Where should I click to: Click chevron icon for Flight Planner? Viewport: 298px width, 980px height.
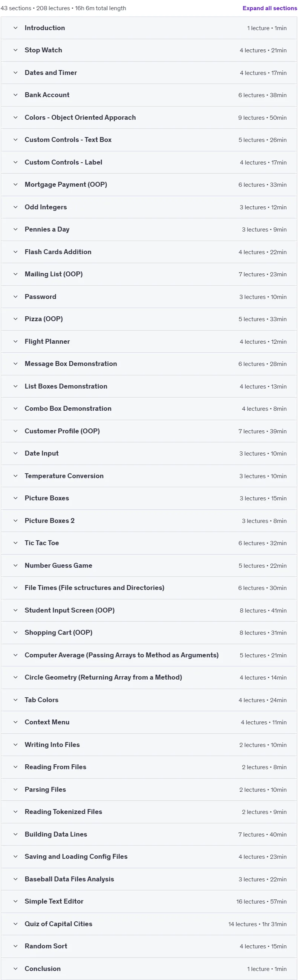[x=15, y=341]
